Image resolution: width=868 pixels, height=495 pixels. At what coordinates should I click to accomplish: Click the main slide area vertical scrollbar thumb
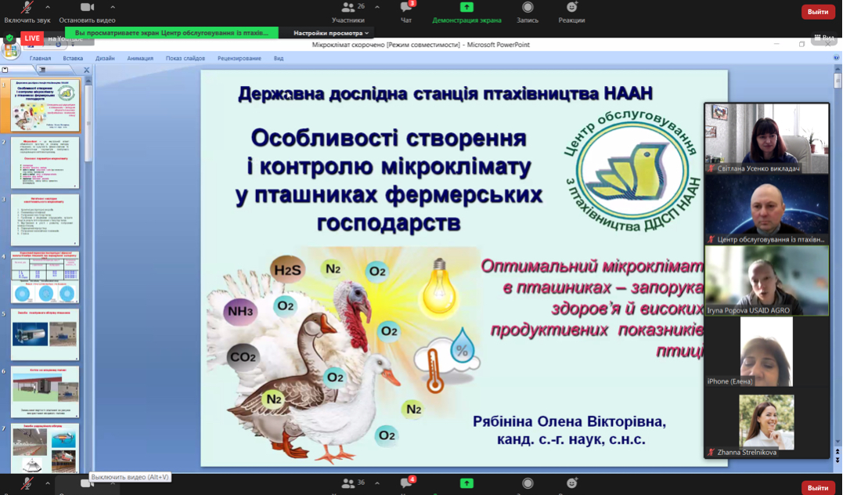pyautogui.click(x=837, y=81)
